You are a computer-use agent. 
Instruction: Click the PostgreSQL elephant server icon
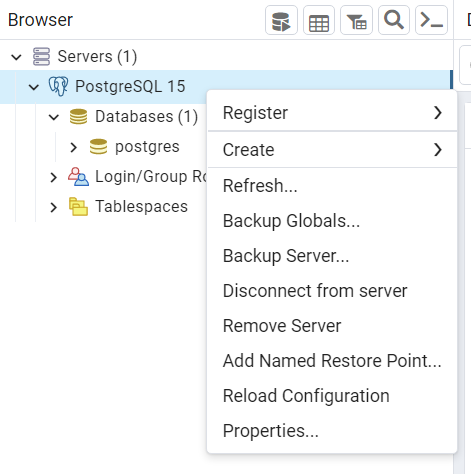pos(59,86)
